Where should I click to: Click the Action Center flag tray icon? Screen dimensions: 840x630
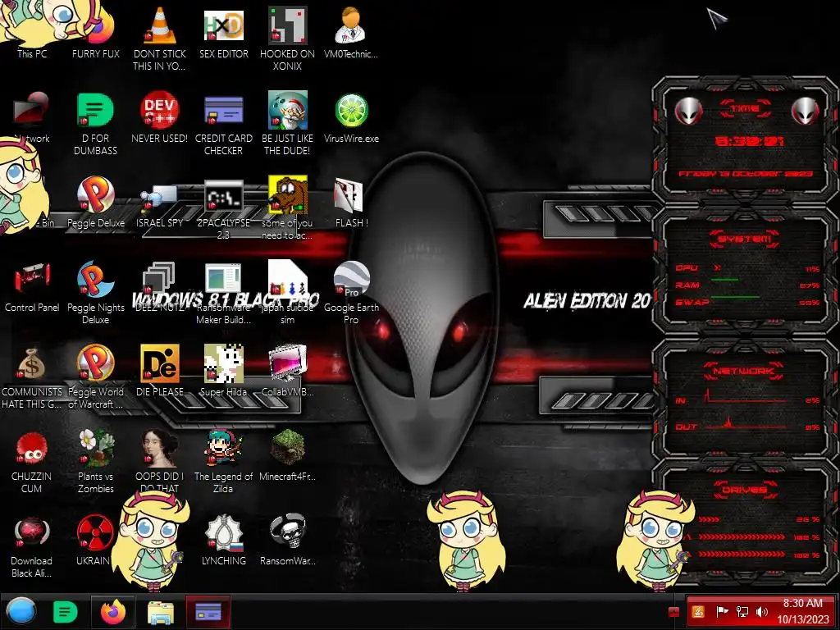(722, 612)
